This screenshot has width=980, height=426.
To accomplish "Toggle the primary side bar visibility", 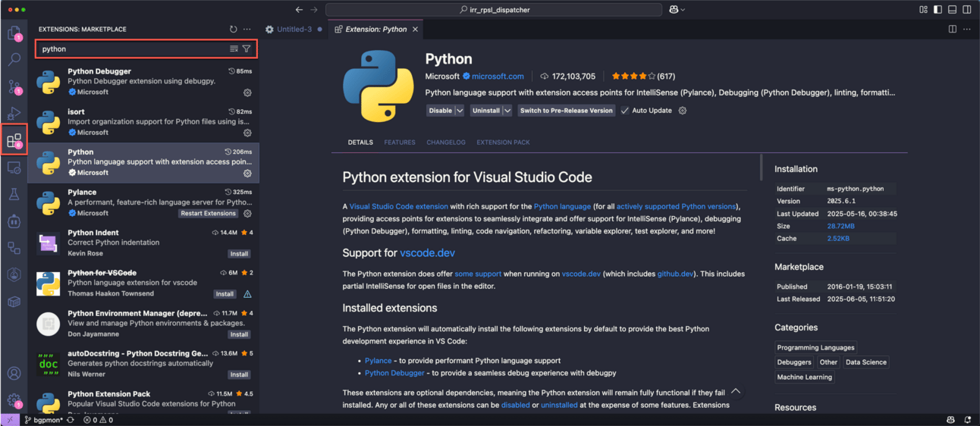I will [938, 10].
